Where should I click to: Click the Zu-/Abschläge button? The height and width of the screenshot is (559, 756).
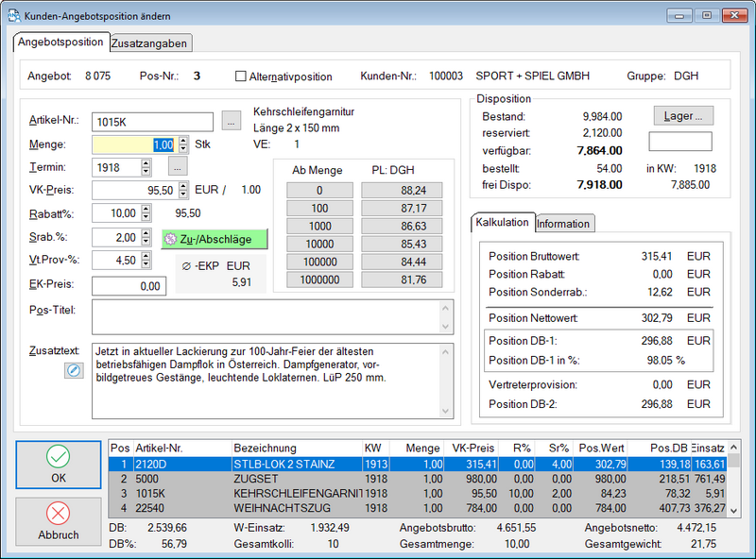pyautogui.click(x=214, y=239)
